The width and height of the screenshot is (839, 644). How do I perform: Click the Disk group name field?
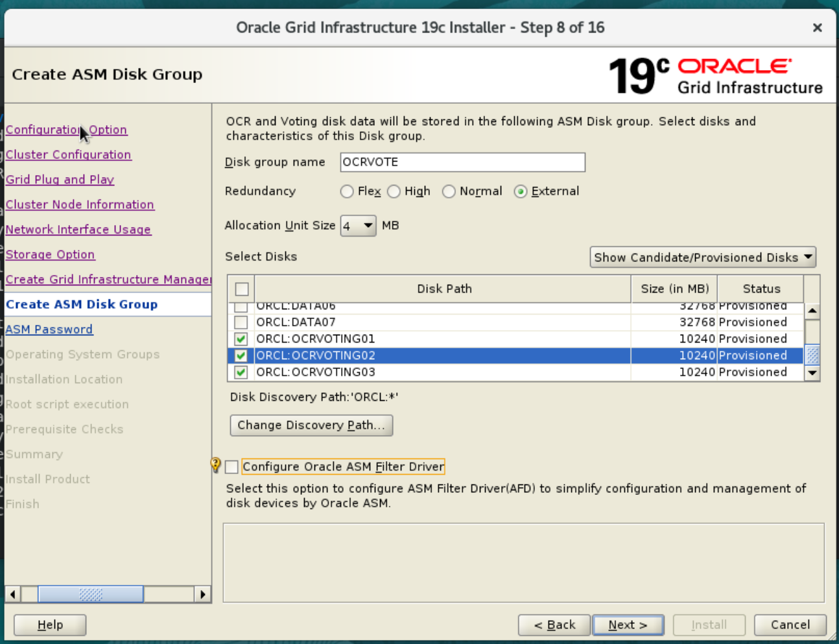tap(463, 162)
